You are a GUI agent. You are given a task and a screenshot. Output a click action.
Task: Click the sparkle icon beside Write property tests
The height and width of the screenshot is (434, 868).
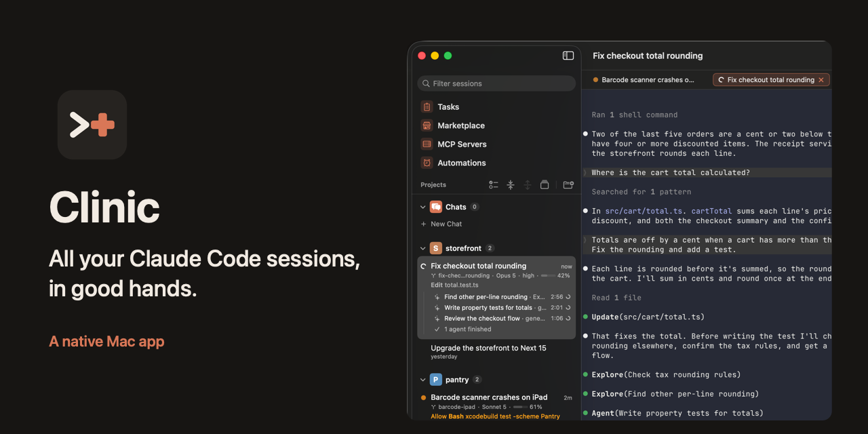(x=437, y=308)
